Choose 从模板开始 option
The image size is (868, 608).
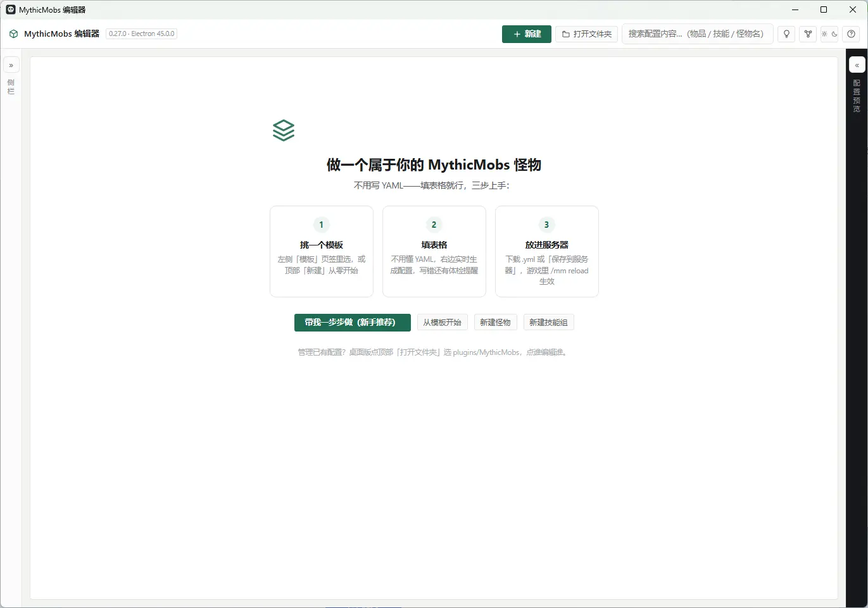pyautogui.click(x=443, y=323)
